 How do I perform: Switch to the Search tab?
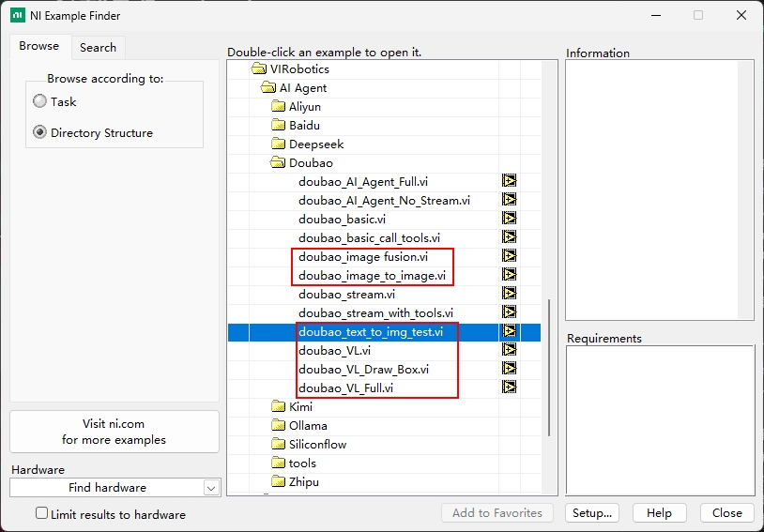pyautogui.click(x=98, y=47)
